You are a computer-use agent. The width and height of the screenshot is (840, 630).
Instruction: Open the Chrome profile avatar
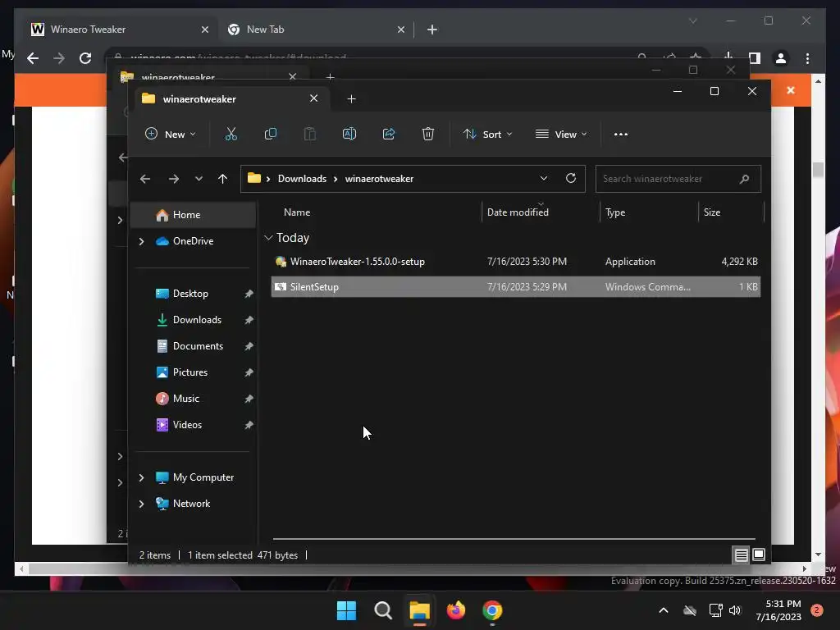[x=781, y=58]
